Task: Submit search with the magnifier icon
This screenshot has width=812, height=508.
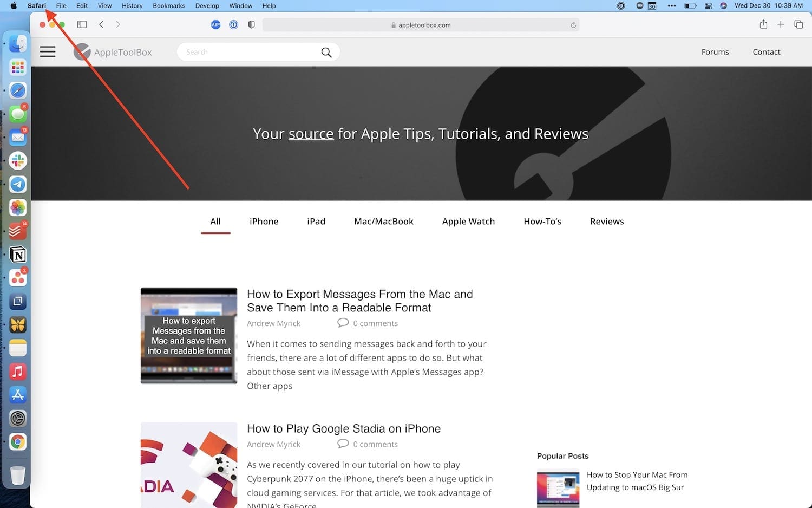Action: point(326,52)
